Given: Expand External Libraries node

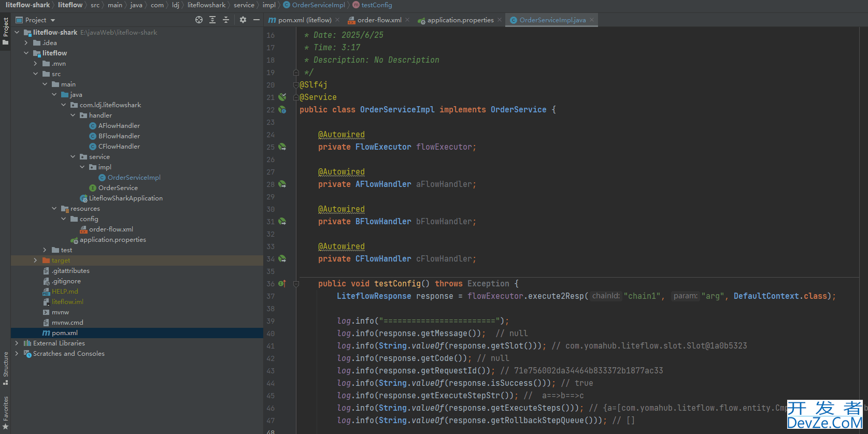Looking at the screenshot, I should 17,343.
